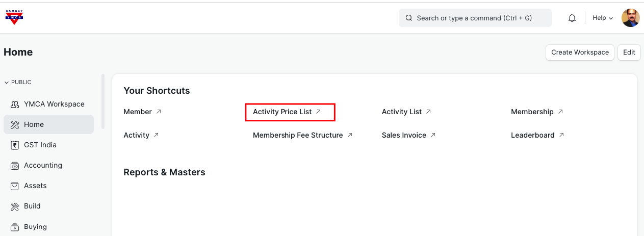Open the Activity Price List shortcut
The image size is (644, 236).
click(x=282, y=112)
